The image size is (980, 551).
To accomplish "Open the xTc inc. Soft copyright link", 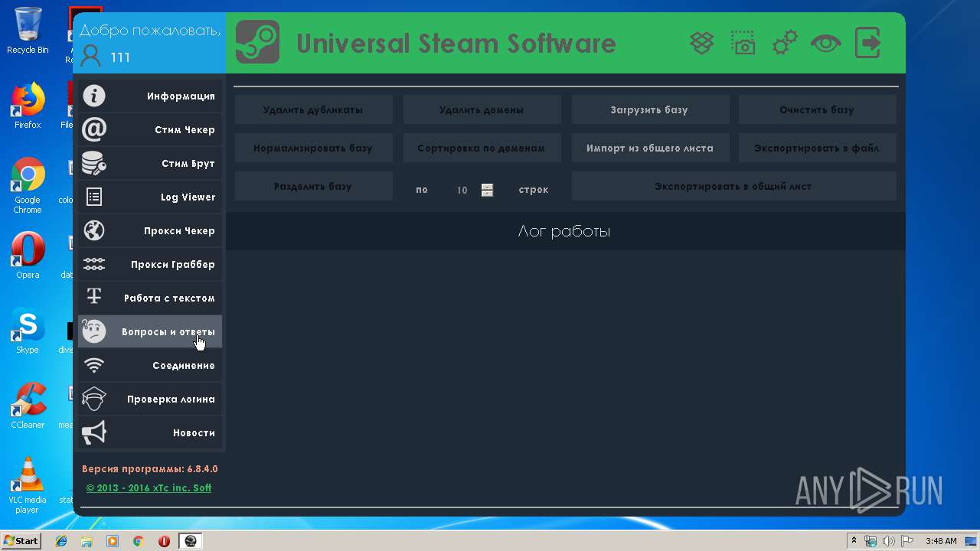I will [149, 487].
